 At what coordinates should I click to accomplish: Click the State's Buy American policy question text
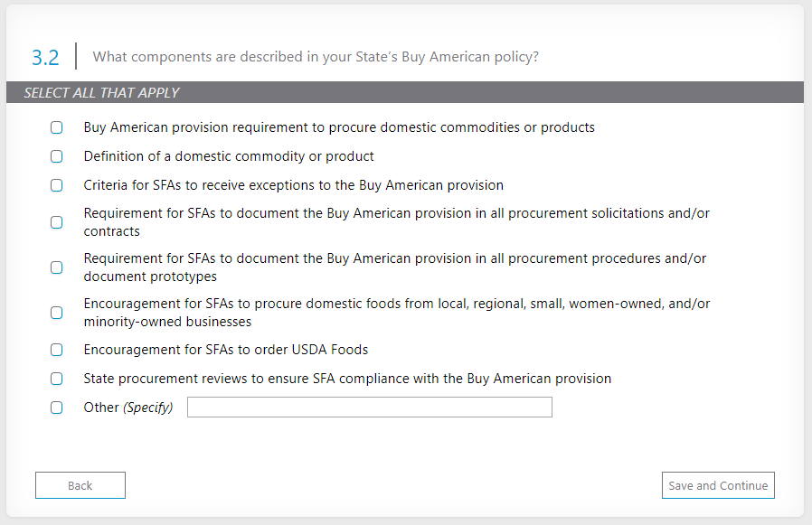coord(316,57)
